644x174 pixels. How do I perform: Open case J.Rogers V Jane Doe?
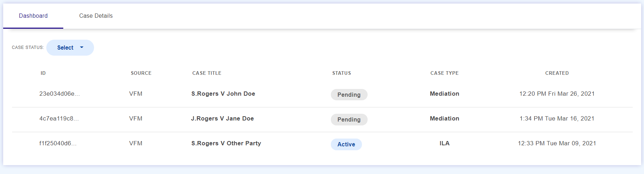222,119
